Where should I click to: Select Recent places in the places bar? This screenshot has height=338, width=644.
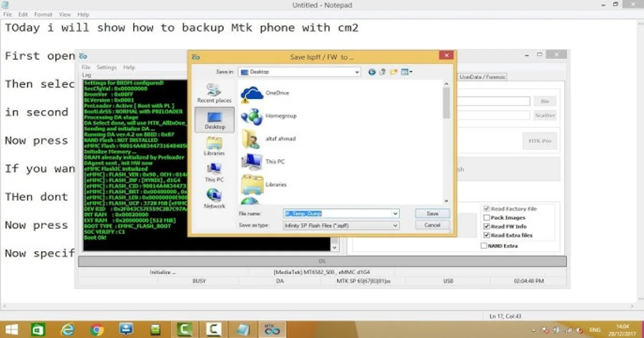click(214, 93)
